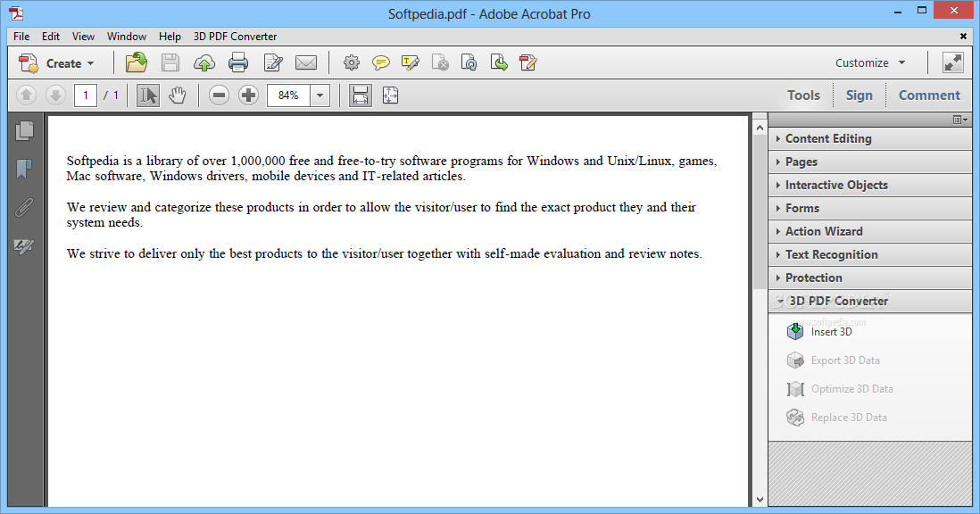Screen dimensions: 980x514
Task: Click the Send email envelope icon
Action: click(x=306, y=62)
